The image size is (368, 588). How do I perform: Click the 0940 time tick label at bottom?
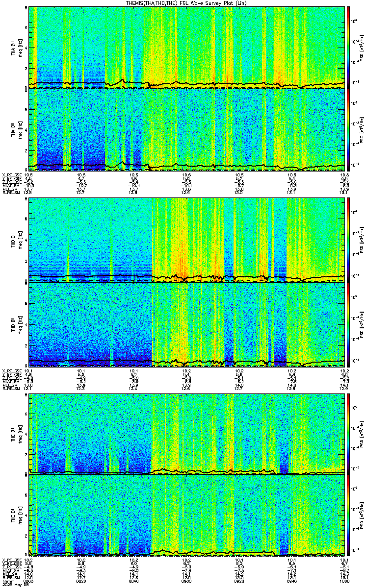291,580
